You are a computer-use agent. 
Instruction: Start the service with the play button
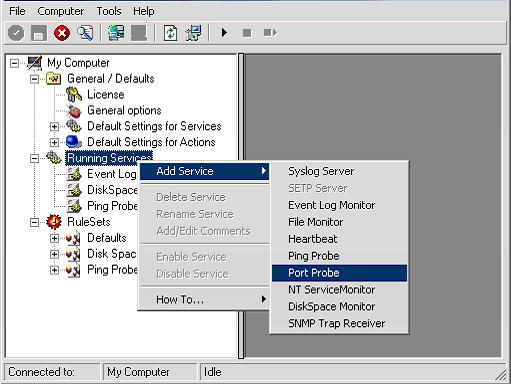(224, 33)
